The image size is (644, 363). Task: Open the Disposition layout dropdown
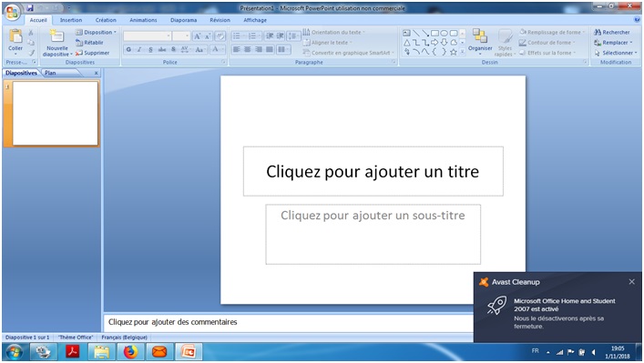(97, 32)
